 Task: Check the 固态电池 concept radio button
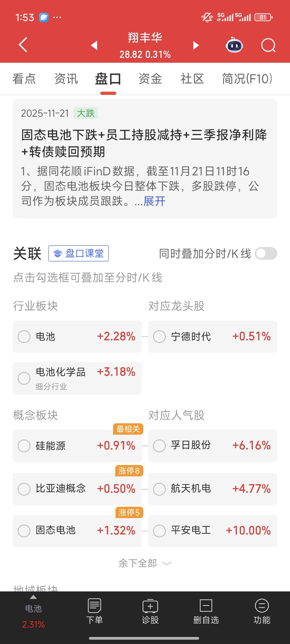[x=24, y=531]
